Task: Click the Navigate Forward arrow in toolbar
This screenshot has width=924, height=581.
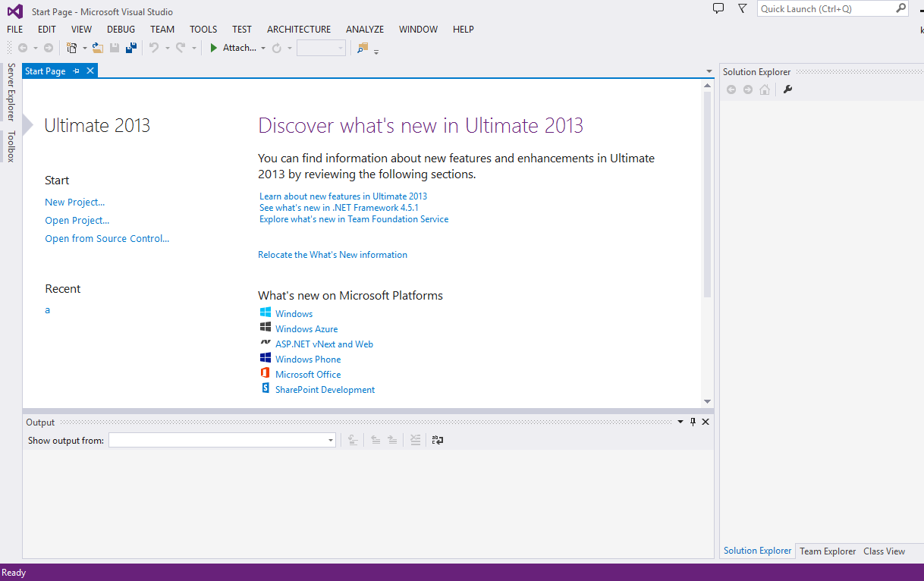Action: click(49, 48)
